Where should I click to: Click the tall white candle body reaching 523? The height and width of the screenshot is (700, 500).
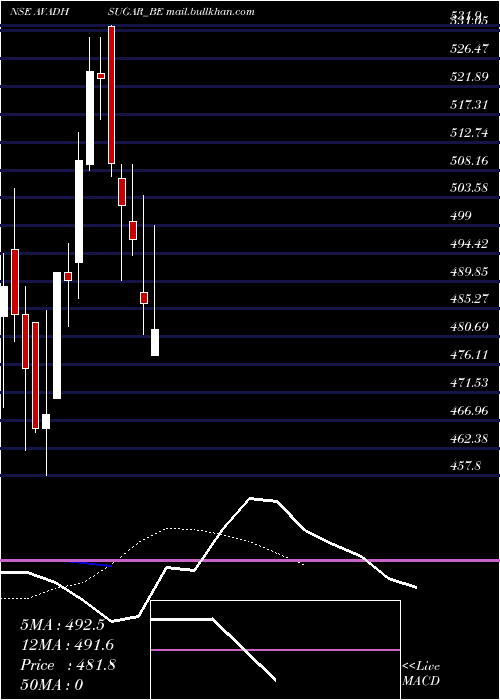[x=90, y=118]
